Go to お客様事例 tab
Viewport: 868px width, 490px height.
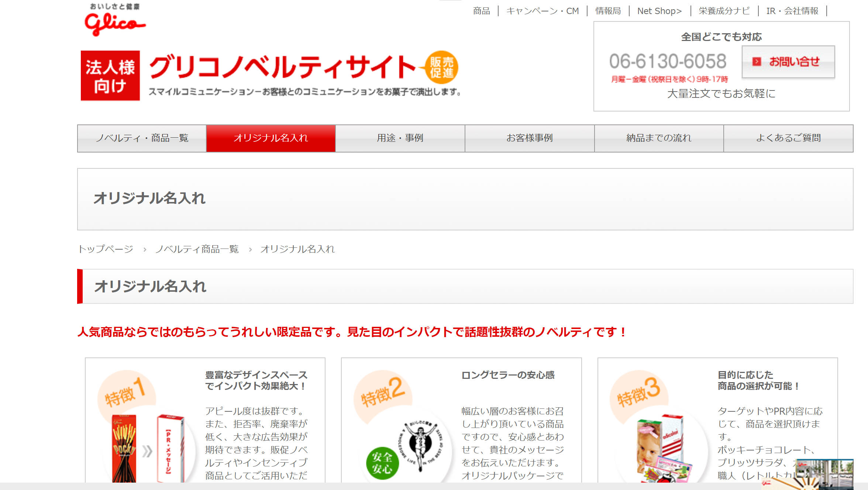[530, 138]
